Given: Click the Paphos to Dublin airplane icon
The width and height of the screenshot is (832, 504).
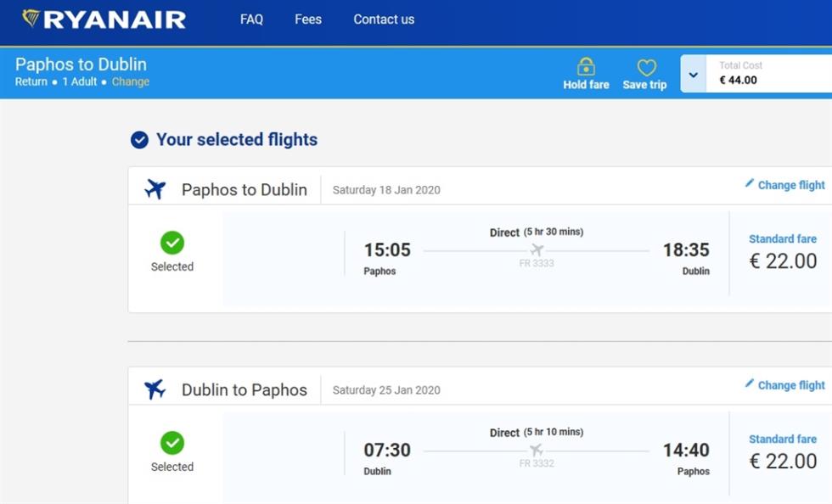Looking at the screenshot, I should [155, 189].
